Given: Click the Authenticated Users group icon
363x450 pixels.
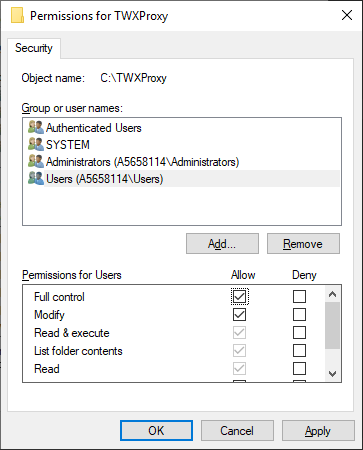Looking at the screenshot, I should [x=36, y=128].
